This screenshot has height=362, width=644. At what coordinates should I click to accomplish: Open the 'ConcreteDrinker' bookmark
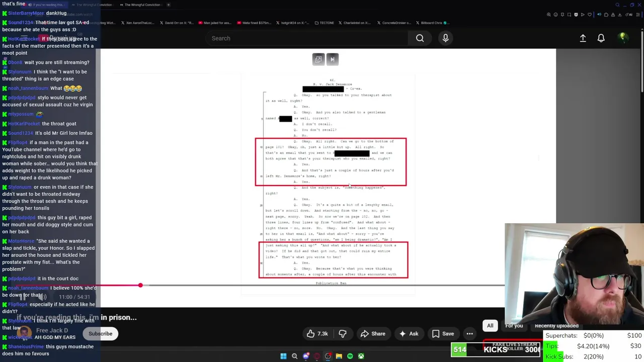[393, 23]
